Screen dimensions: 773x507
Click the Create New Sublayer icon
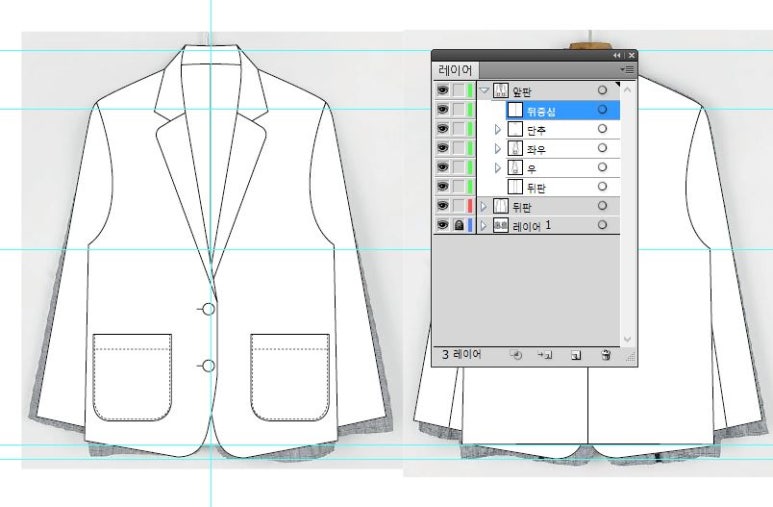(546, 354)
